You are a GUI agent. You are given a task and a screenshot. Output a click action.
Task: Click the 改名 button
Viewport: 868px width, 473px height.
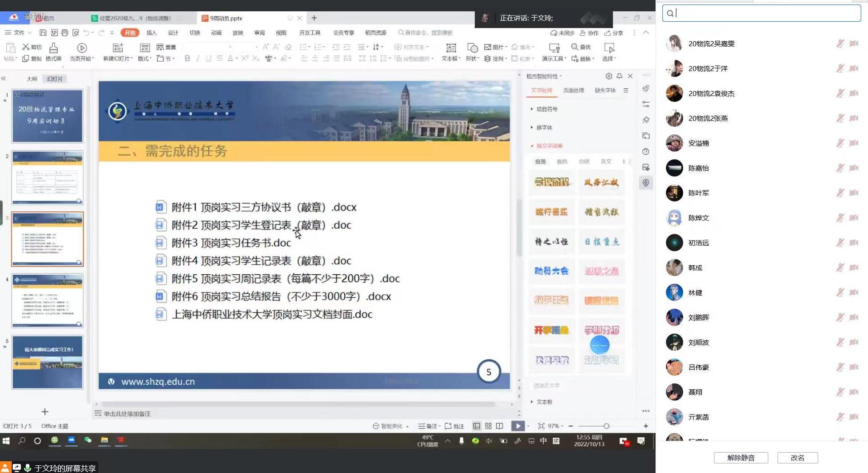(x=797, y=458)
